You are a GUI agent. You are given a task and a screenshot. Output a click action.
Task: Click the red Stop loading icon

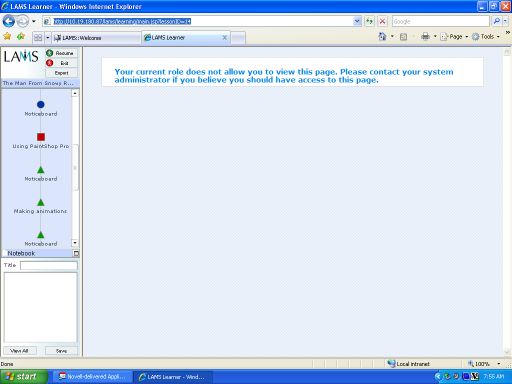382,21
